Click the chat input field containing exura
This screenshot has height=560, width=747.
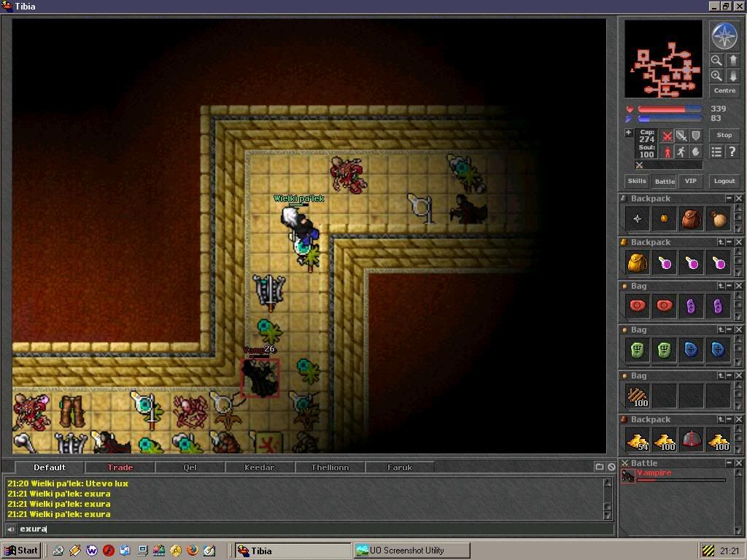coord(315,529)
